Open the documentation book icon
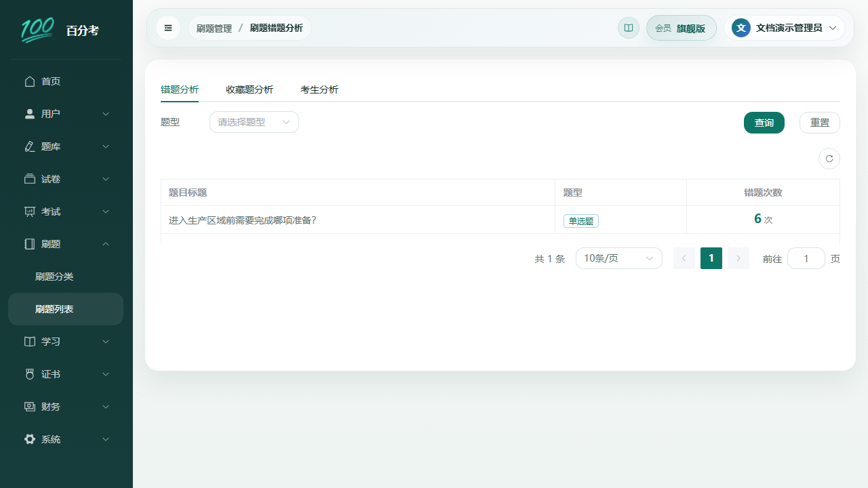The height and width of the screenshot is (488, 868). point(629,28)
